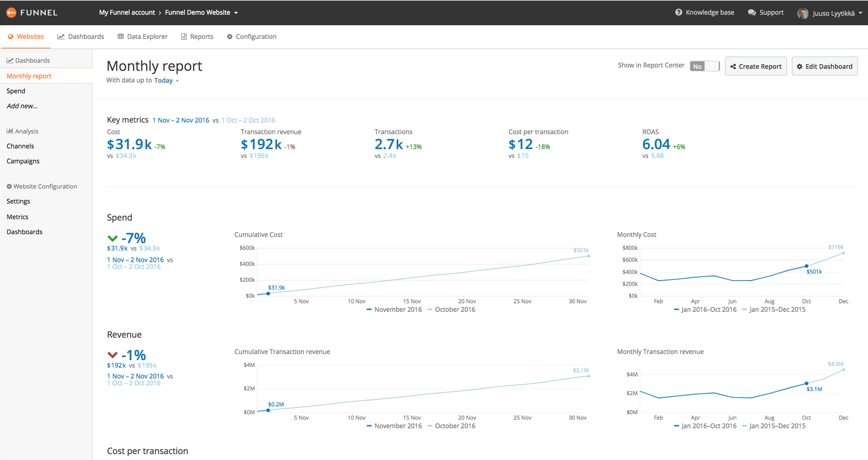868x460 pixels.
Task: Click the Create Report button
Action: pos(756,66)
